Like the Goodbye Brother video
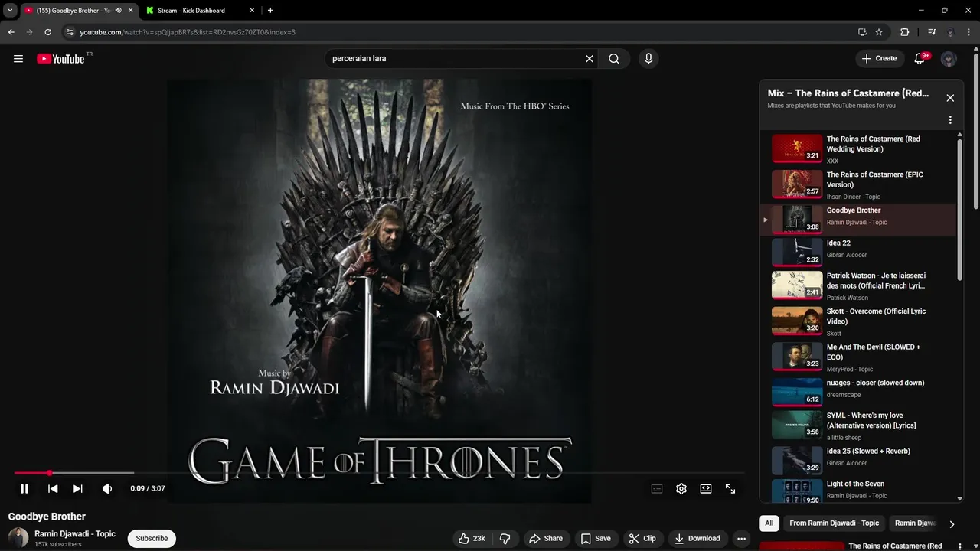This screenshot has width=980, height=551. (x=472, y=539)
